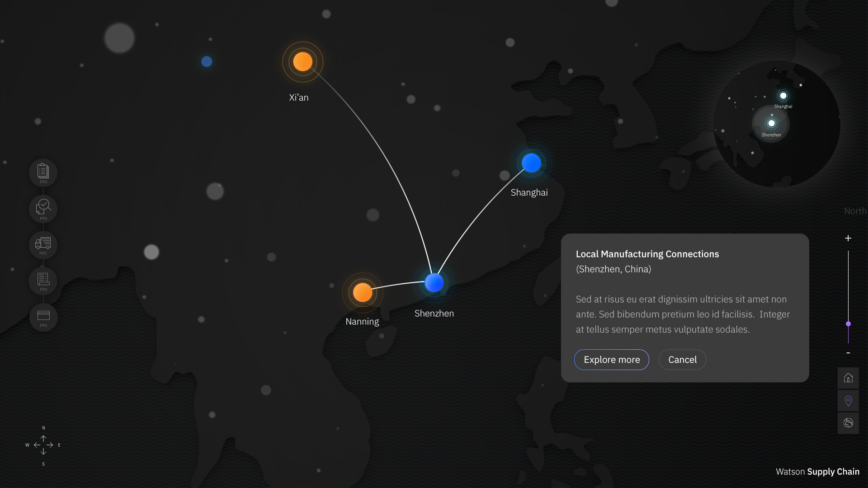Select the invoice receipt sidebar icon
The height and width of the screenshot is (488, 868).
43,281
